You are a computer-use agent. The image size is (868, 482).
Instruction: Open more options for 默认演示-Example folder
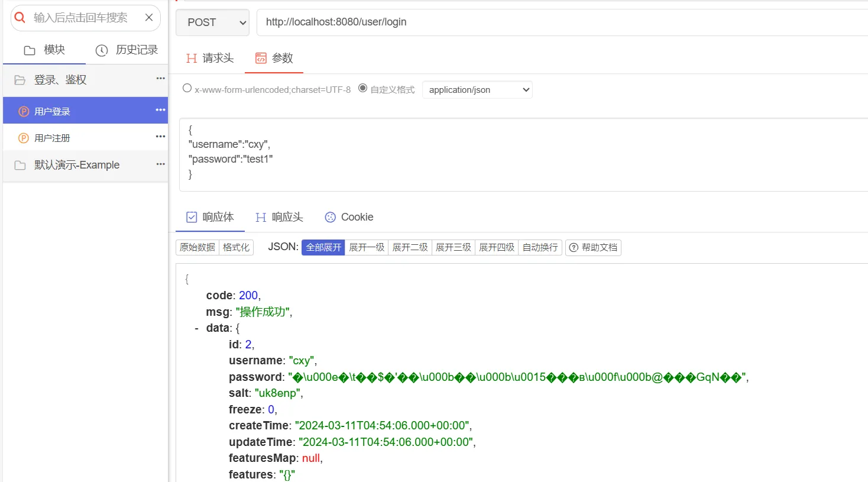(160, 164)
